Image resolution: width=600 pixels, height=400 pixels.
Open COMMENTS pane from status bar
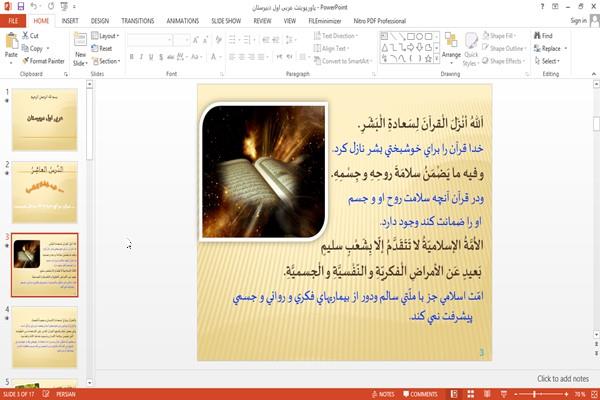(x=420, y=394)
